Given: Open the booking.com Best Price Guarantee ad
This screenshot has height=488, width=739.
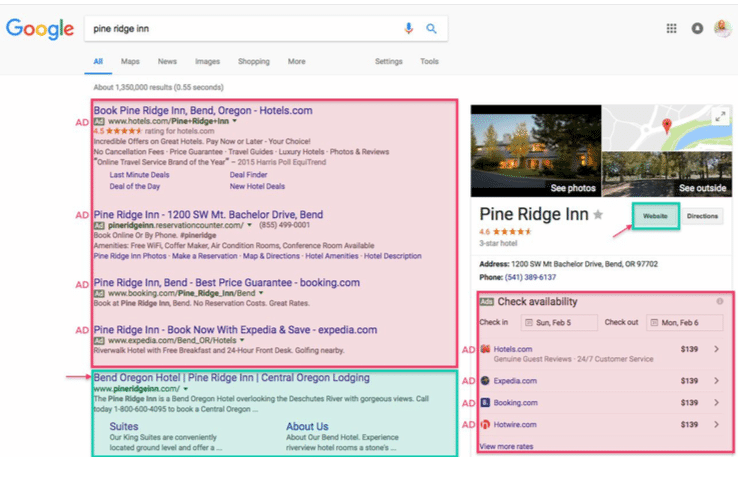Looking at the screenshot, I should point(227,282).
